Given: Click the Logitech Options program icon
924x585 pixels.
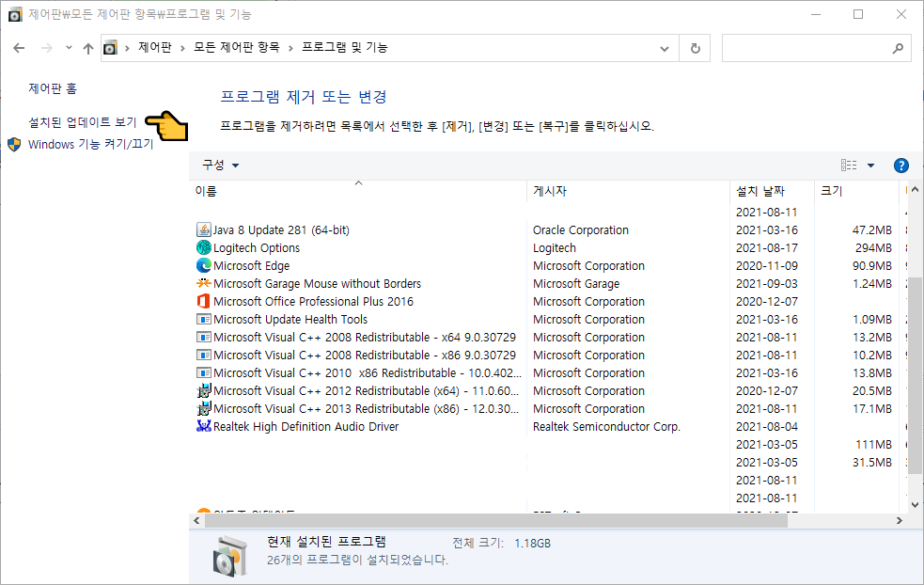Looking at the screenshot, I should tap(203, 247).
